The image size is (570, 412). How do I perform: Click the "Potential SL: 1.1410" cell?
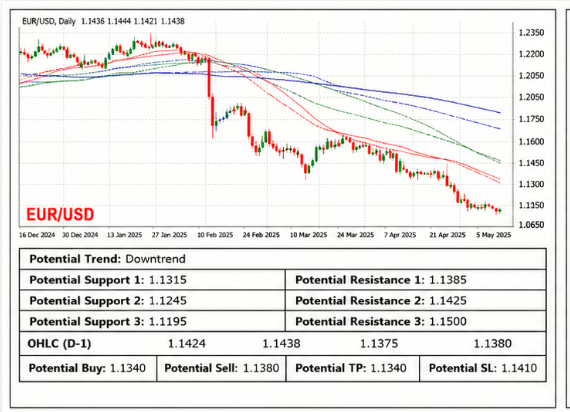tap(483, 368)
